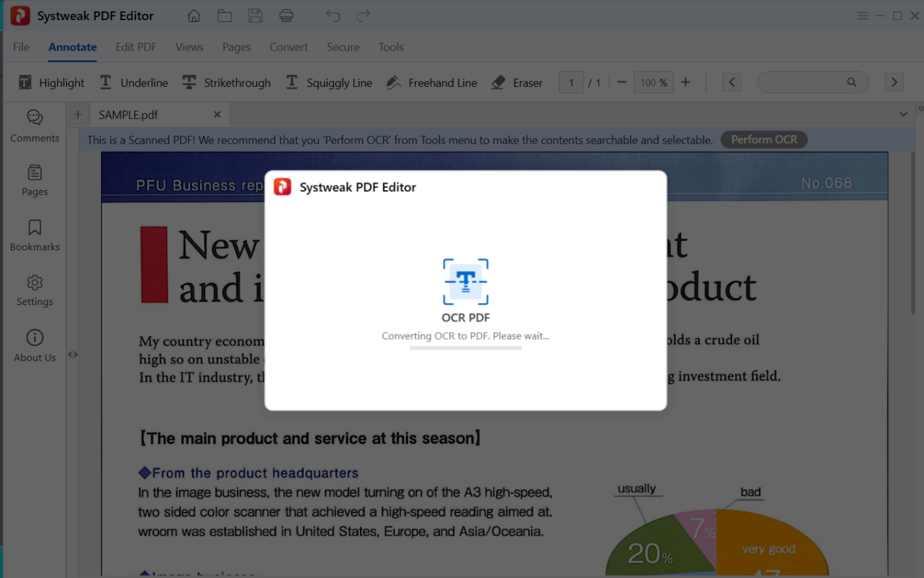The width and height of the screenshot is (924, 578).
Task: Open the Comments side panel
Action: click(x=35, y=126)
